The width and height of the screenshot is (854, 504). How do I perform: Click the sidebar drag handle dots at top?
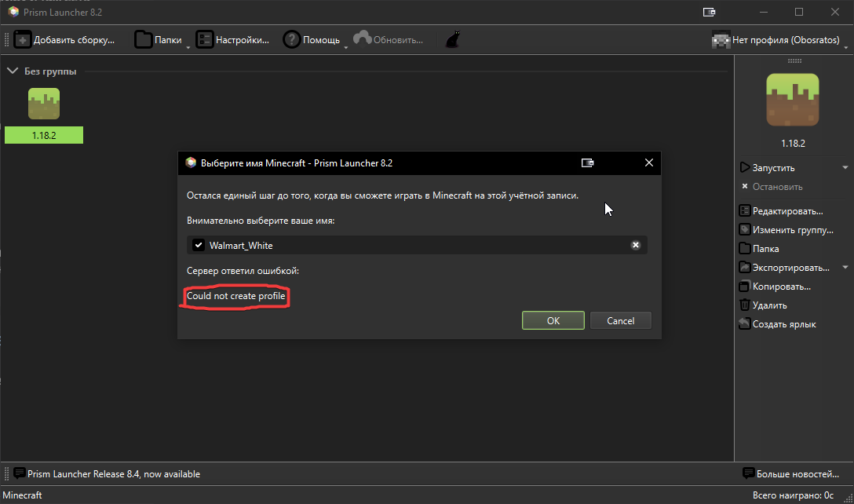[794, 60]
